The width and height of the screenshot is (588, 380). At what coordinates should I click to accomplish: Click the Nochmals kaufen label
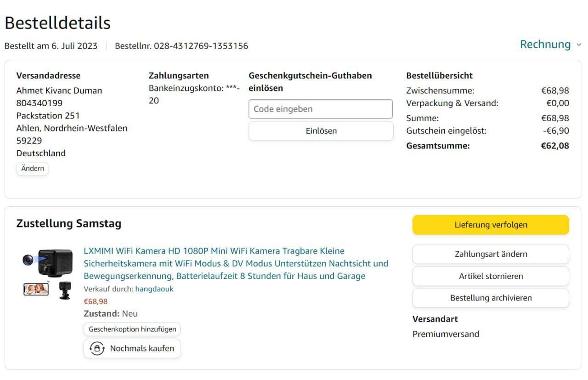pos(142,348)
